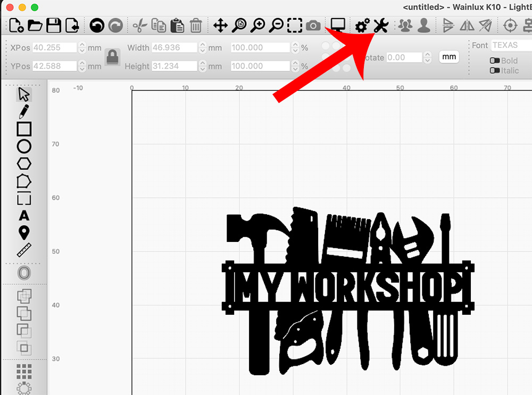
Task: Pick the Polygon hexagon tool
Action: (24, 164)
